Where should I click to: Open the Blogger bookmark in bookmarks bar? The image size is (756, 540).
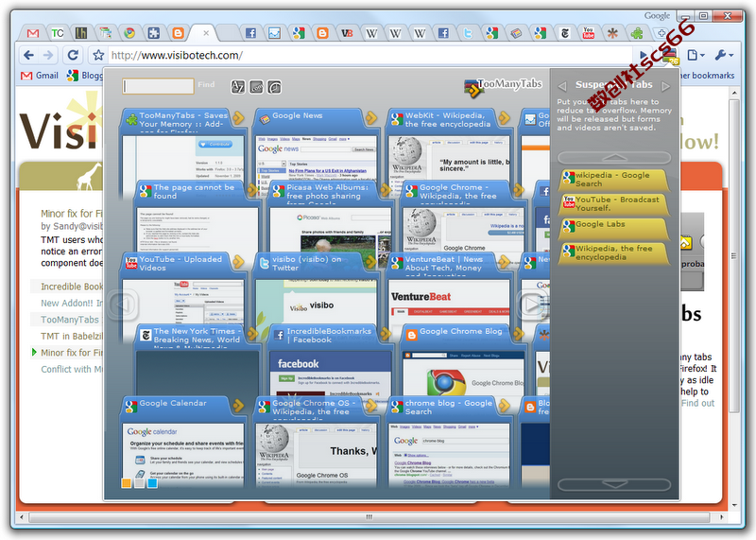point(85,76)
